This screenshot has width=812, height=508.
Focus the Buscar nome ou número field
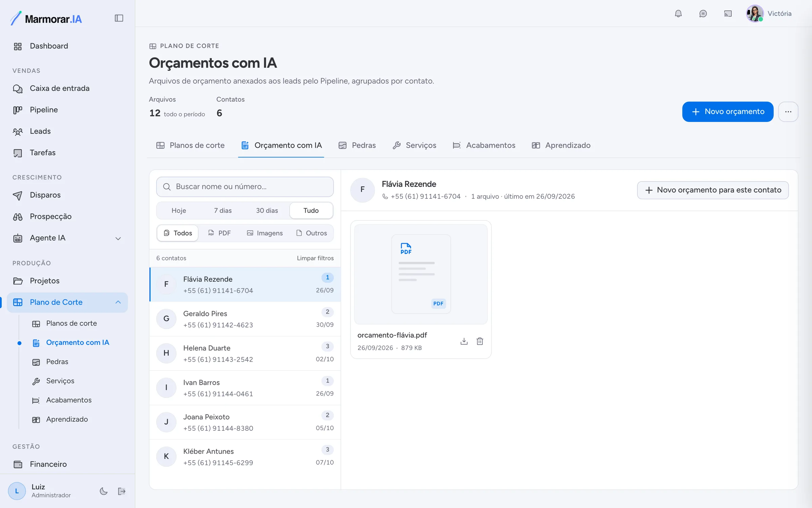pyautogui.click(x=245, y=187)
